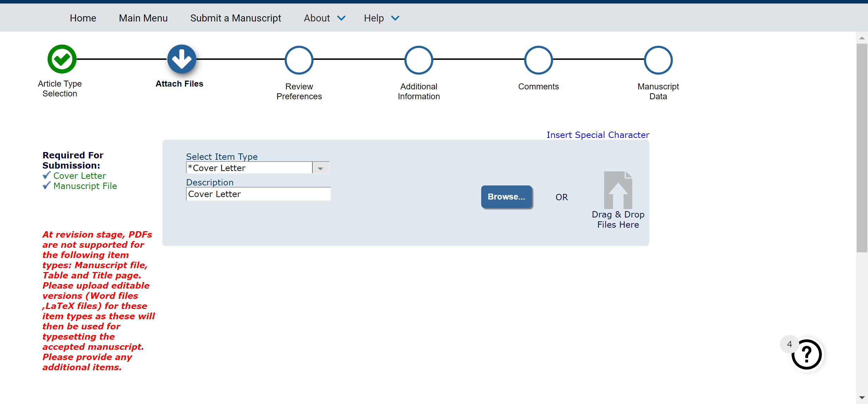Jump to the Comments step circle
Screen dimensions: 868x404
[538, 60]
